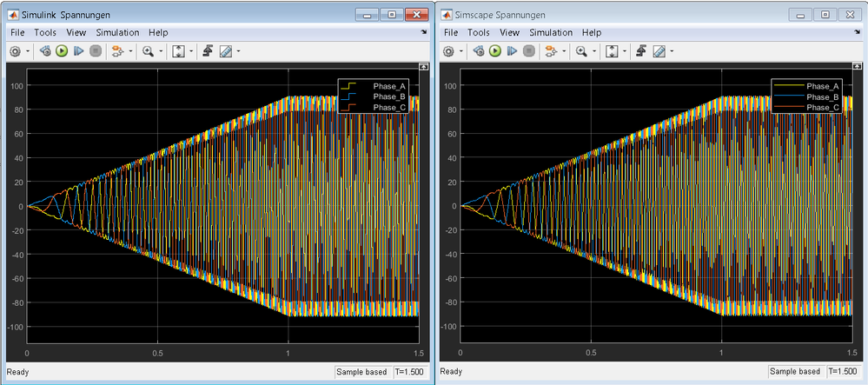Click Scale Y-Axis Limits icon in Simulink Spannungen

[178, 51]
